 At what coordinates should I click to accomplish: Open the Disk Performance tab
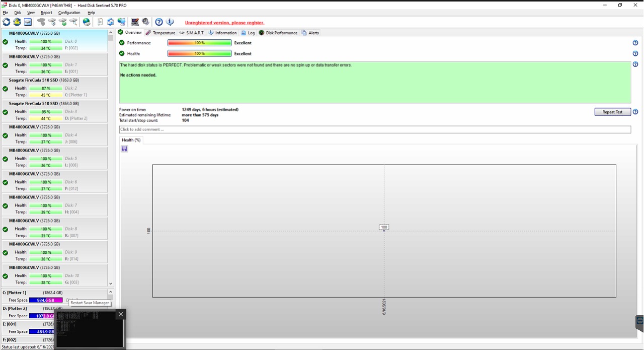click(278, 33)
